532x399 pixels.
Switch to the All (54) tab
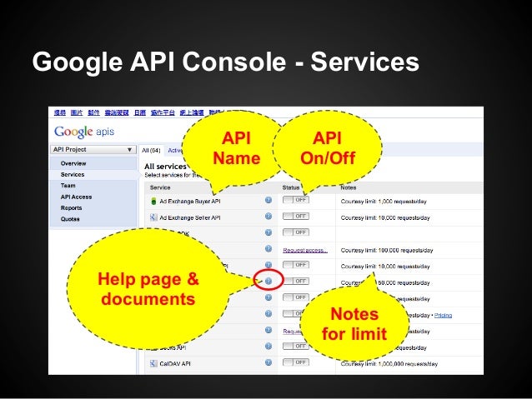151,150
